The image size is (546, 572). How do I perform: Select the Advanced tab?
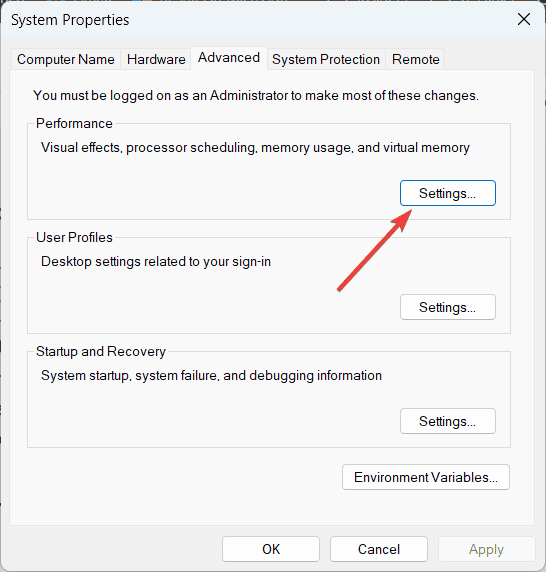point(229,58)
